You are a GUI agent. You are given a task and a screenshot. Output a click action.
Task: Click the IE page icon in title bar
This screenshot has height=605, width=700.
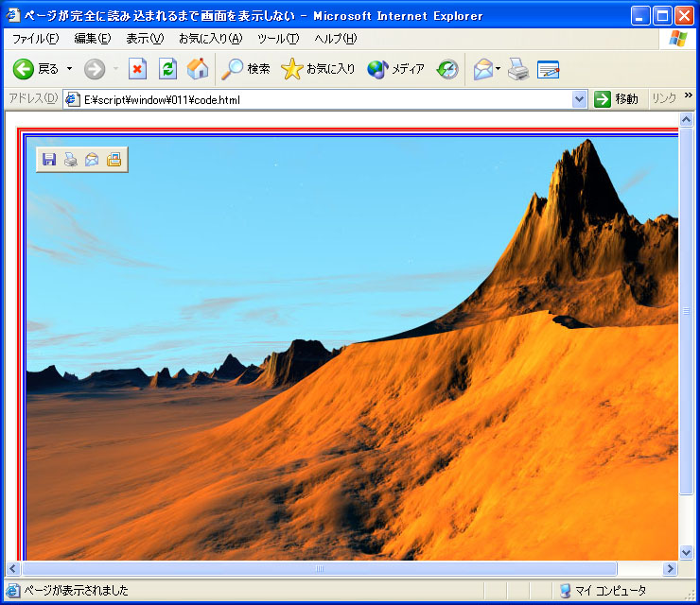(13, 15)
